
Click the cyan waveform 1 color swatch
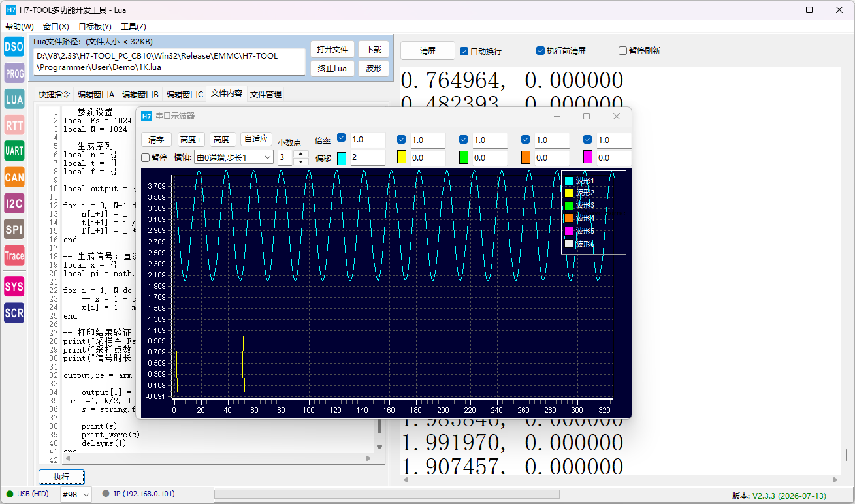[341, 157]
